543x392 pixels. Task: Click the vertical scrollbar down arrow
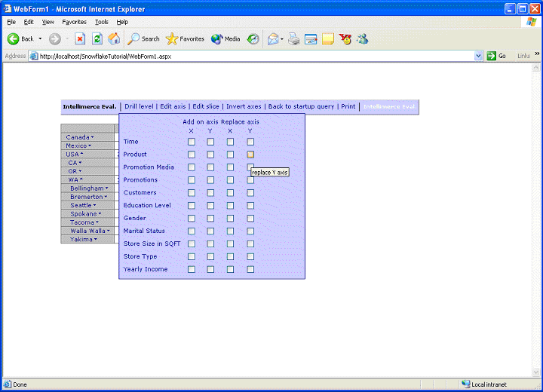[x=536, y=372]
